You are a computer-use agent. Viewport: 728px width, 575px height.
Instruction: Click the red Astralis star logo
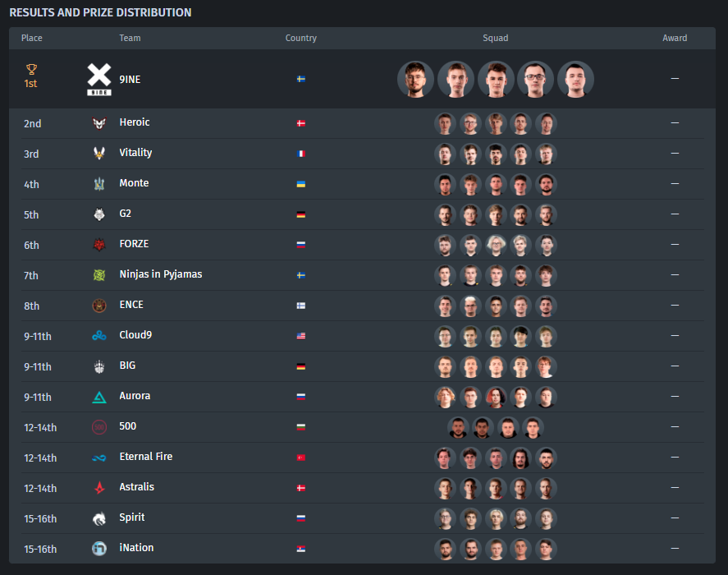click(99, 488)
